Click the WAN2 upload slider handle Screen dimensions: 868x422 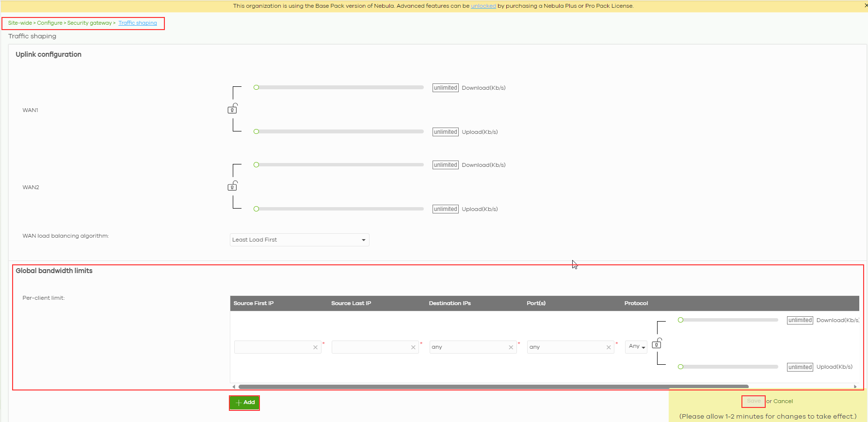257,209
